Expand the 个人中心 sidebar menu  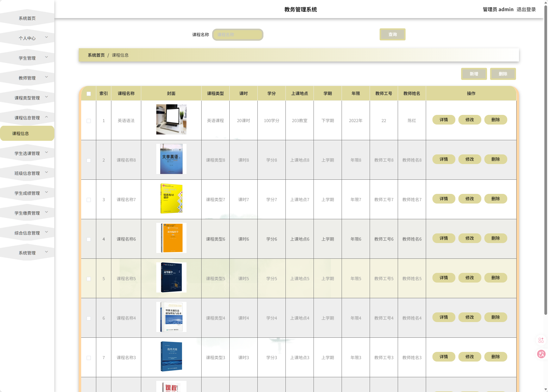(x=27, y=38)
